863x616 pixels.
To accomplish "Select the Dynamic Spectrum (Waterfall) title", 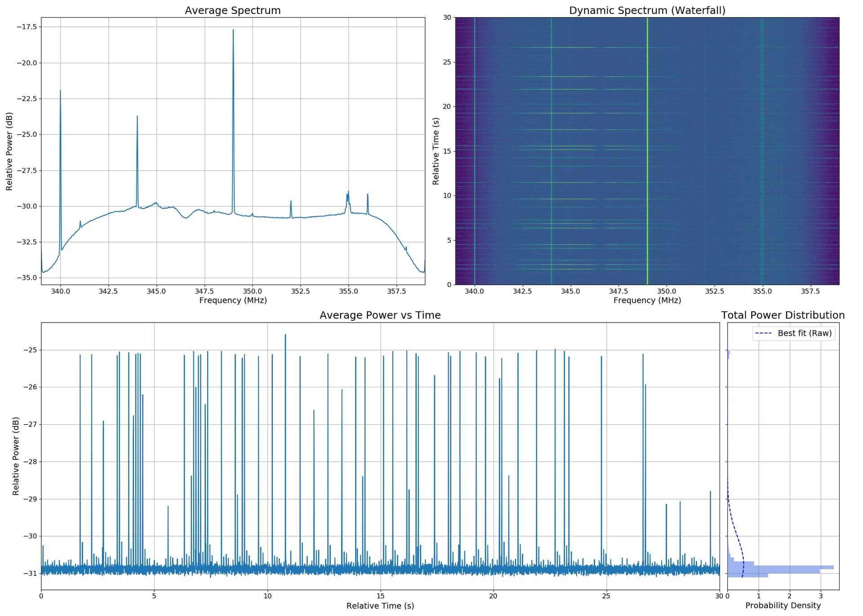I will (x=647, y=10).
